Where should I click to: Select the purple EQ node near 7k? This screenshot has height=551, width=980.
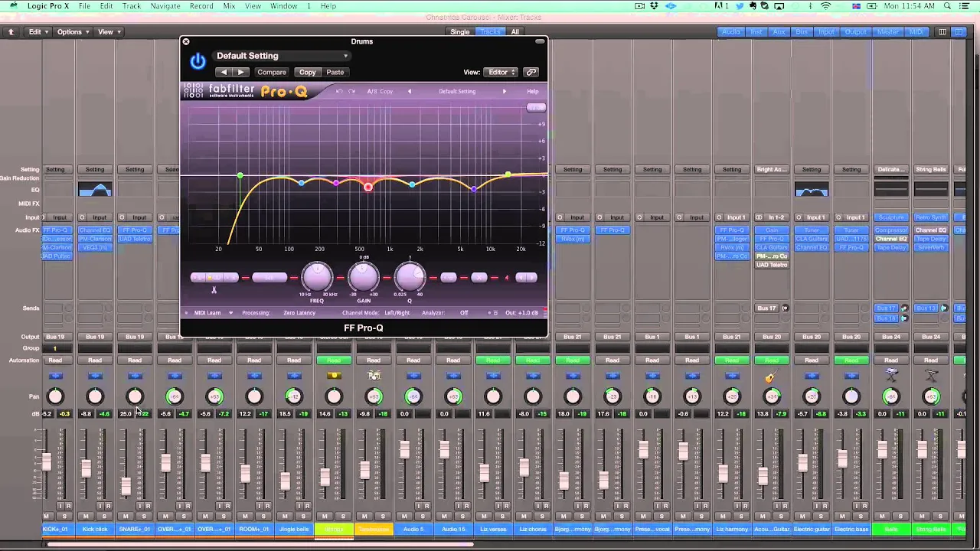[474, 189]
